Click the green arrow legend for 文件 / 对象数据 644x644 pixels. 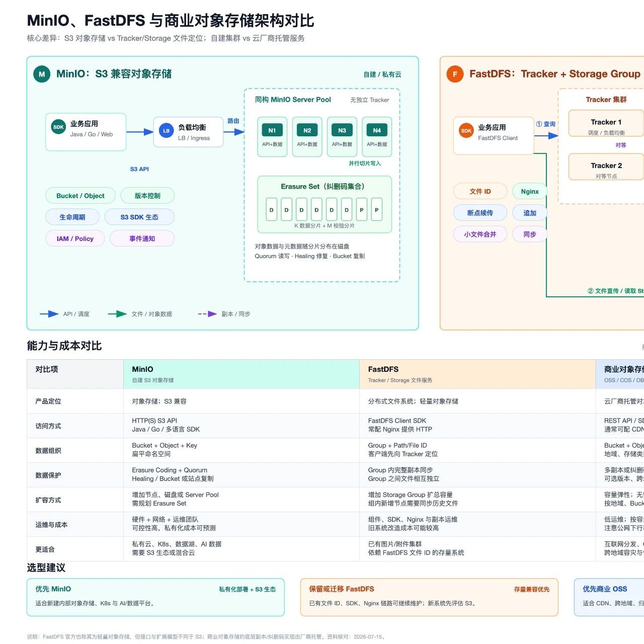(117, 314)
